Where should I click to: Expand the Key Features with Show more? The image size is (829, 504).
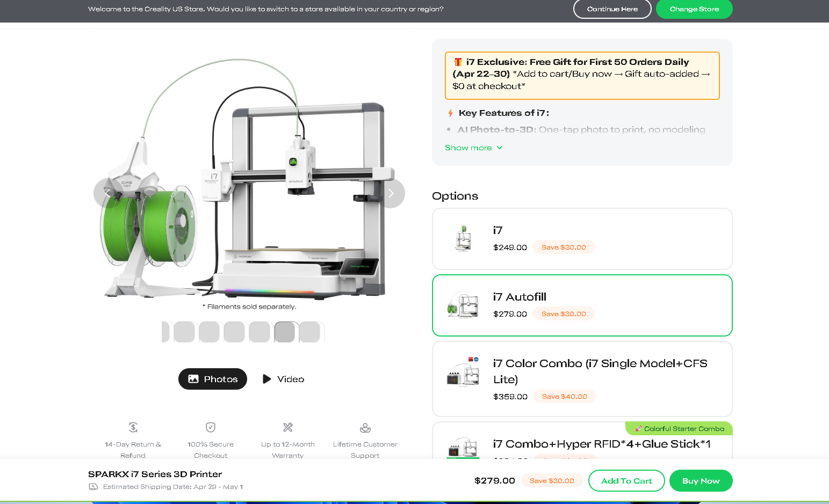click(473, 148)
